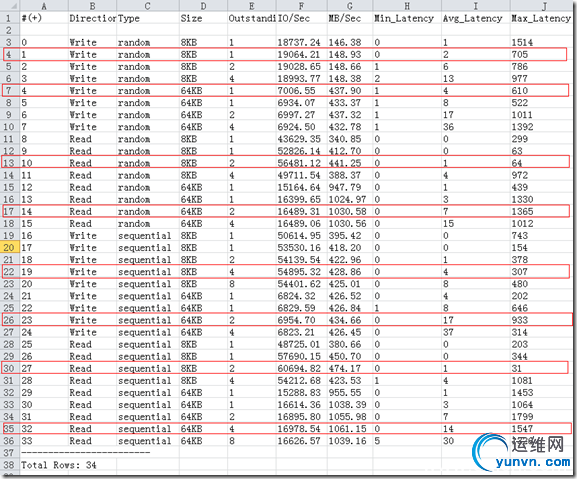The width and height of the screenshot is (577, 479).
Task: Click cell with value 16489.31
Action: 301,212
